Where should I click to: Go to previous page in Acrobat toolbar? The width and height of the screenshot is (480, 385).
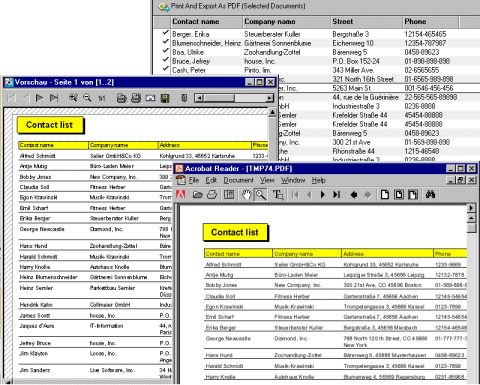[x=309, y=195]
